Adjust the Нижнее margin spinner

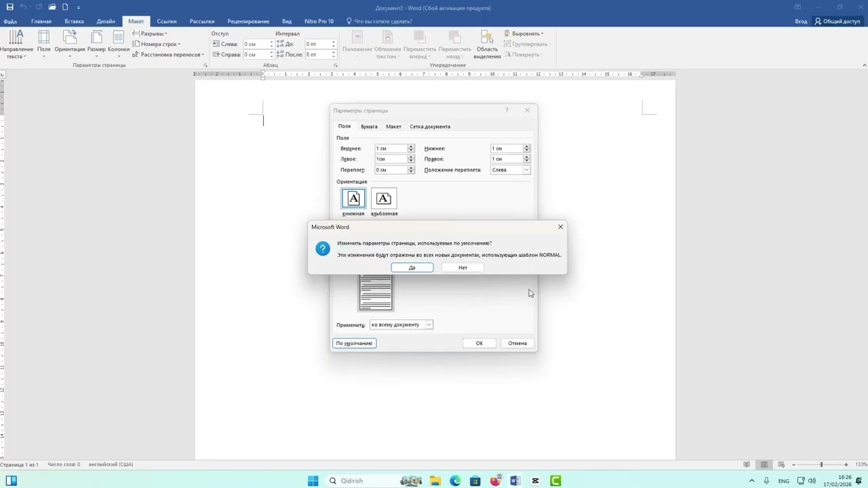click(526, 148)
